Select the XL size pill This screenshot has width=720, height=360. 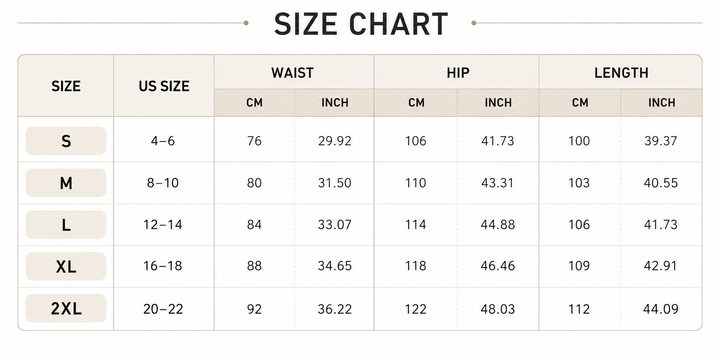click(66, 266)
